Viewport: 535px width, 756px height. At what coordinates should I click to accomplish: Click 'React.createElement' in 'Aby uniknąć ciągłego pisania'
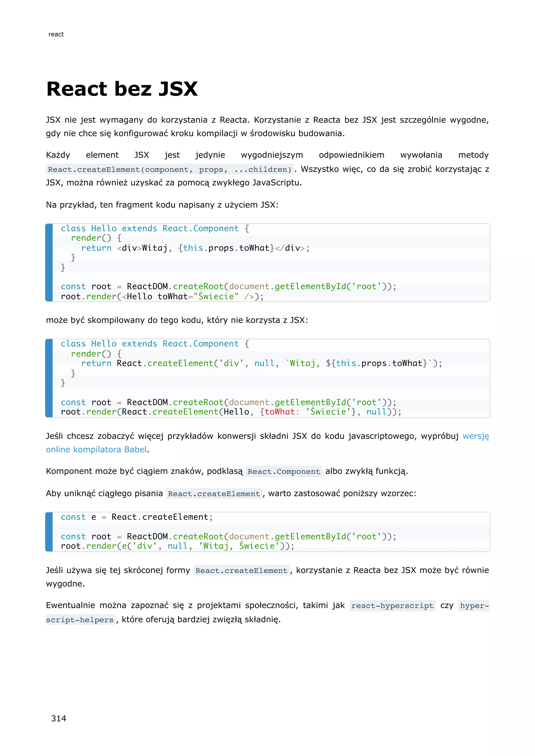tap(214, 494)
